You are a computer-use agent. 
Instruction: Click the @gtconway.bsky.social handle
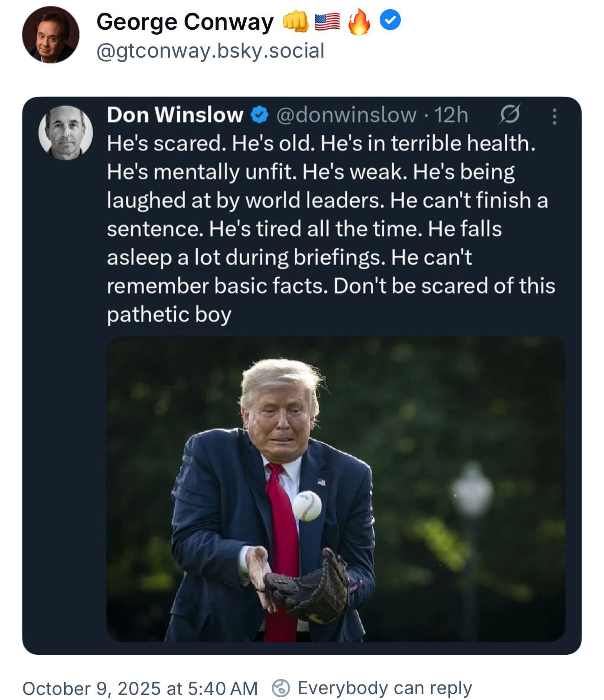pyautogui.click(x=210, y=51)
